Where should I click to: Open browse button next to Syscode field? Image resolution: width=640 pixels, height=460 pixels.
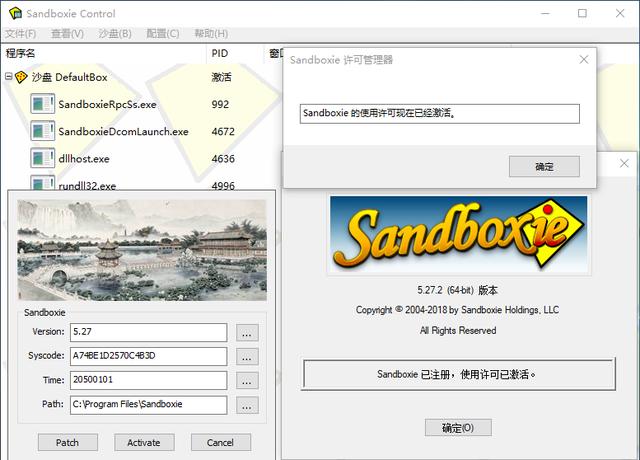pyautogui.click(x=248, y=356)
